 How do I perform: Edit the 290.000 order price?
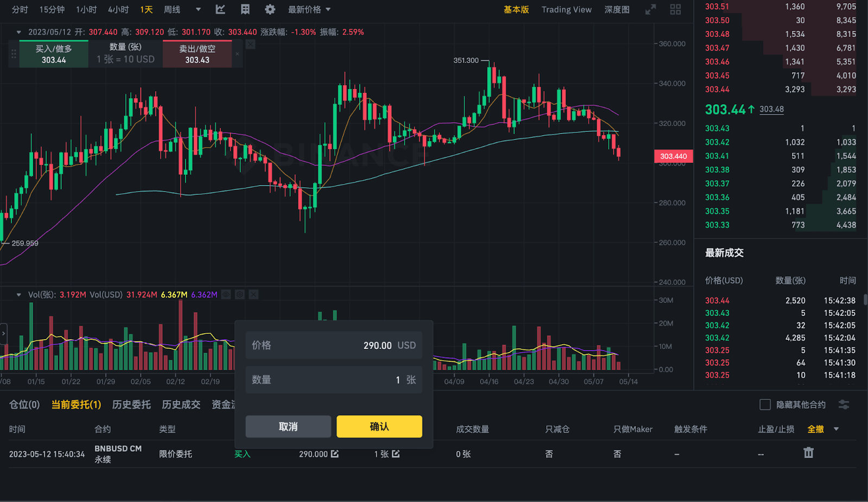335,454
